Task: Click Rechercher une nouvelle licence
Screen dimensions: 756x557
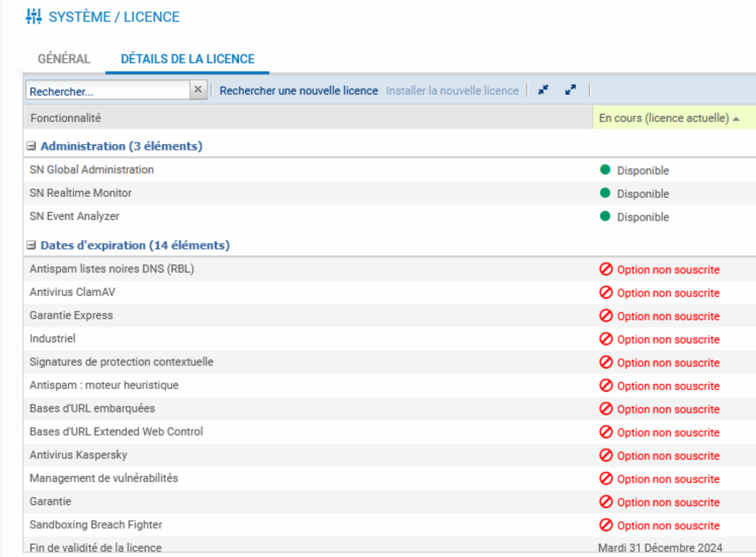Action: [298, 90]
